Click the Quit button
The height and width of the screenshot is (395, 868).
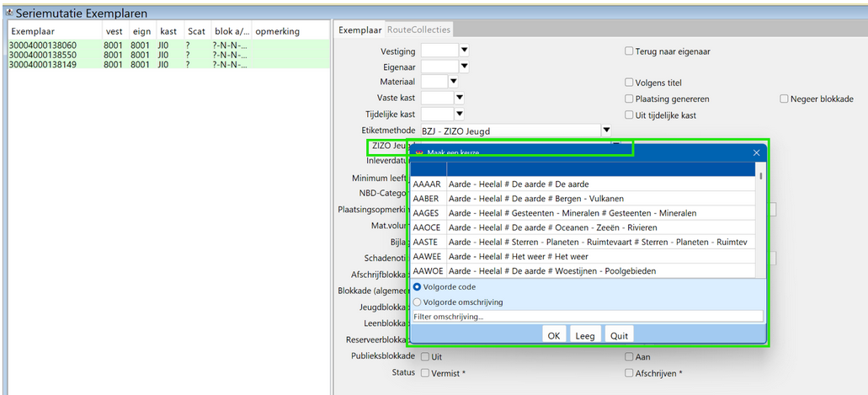619,335
